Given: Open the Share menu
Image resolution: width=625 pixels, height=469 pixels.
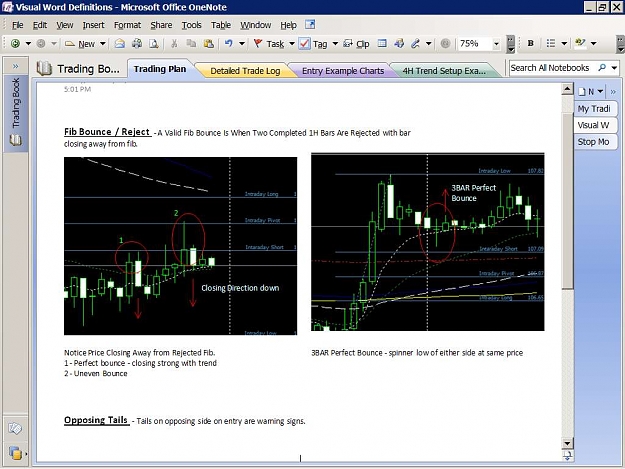Looking at the screenshot, I should point(161,25).
